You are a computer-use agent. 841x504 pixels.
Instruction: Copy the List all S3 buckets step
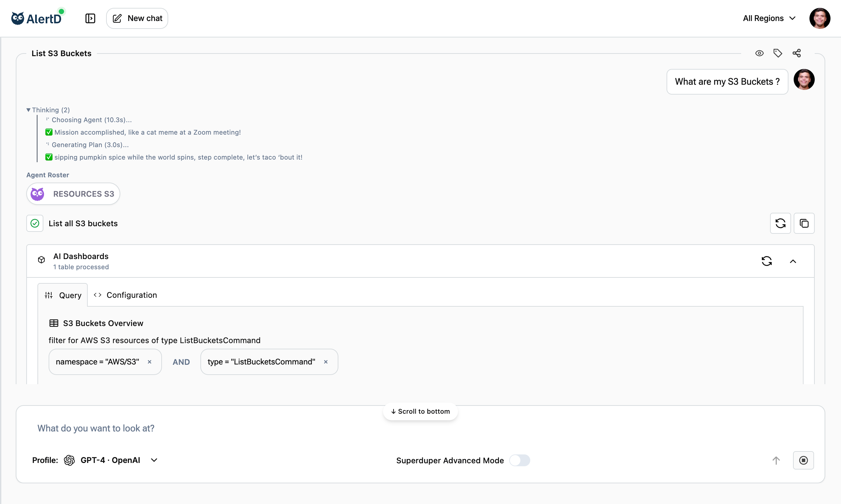(804, 224)
